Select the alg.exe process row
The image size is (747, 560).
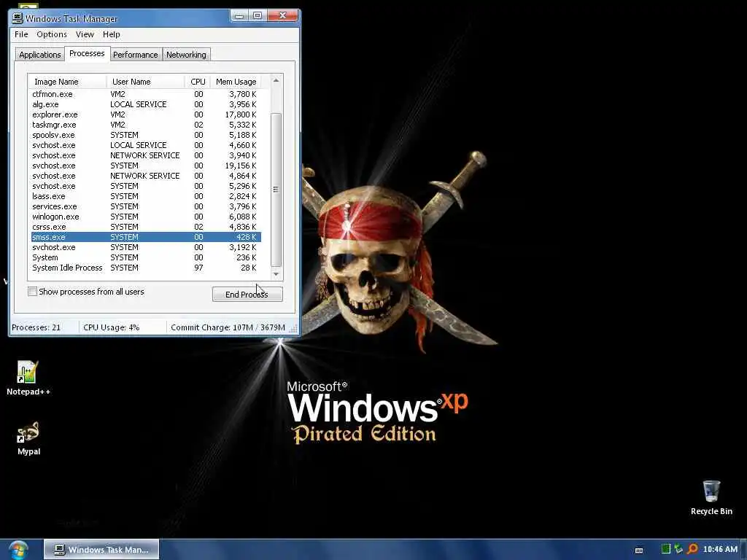pyautogui.click(x=146, y=104)
